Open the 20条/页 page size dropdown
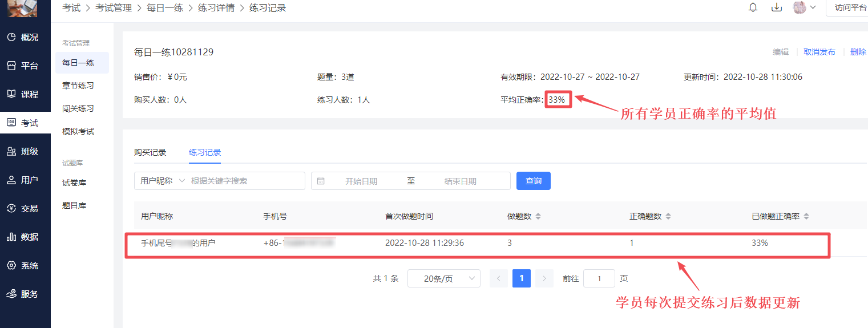Image resolution: width=868 pixels, height=328 pixels. [444, 278]
